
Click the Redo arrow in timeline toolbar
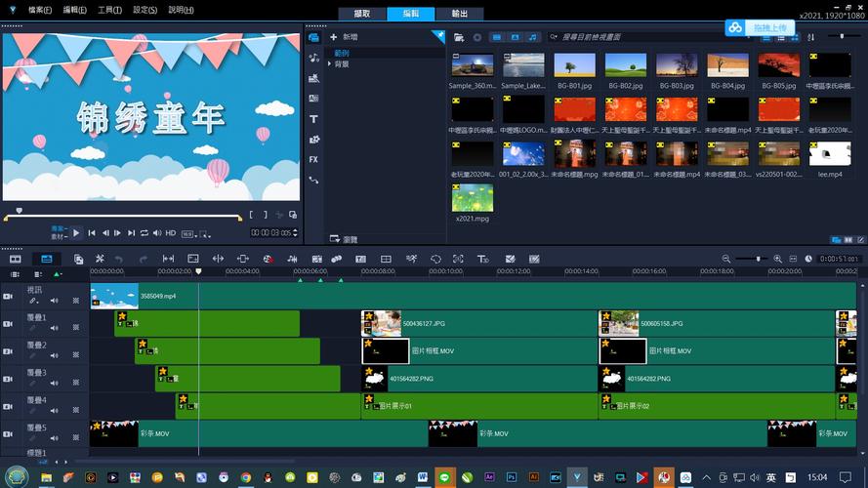coord(144,259)
